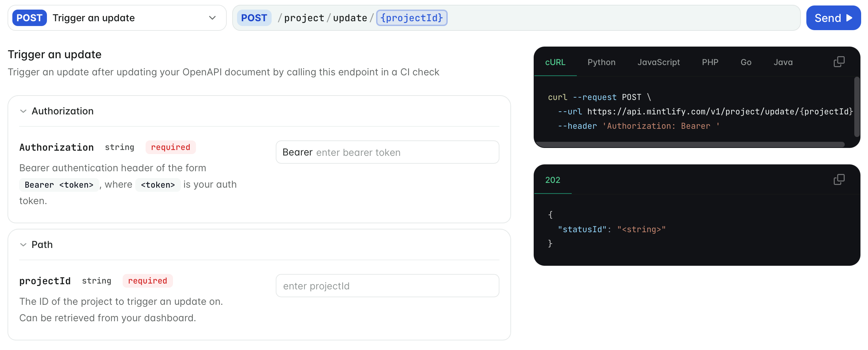The height and width of the screenshot is (350, 868).
Task: Click the Send button
Action: [x=833, y=18]
